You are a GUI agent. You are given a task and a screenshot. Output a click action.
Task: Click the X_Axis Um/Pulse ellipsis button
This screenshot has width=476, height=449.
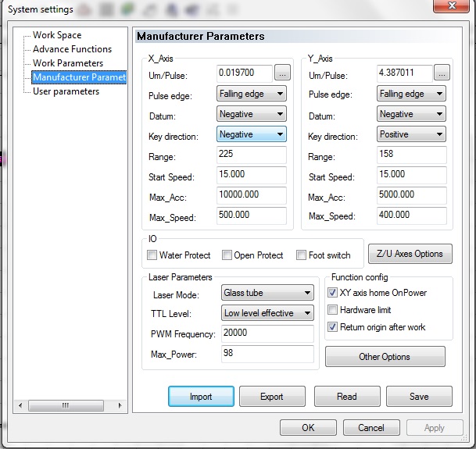pyautogui.click(x=281, y=73)
